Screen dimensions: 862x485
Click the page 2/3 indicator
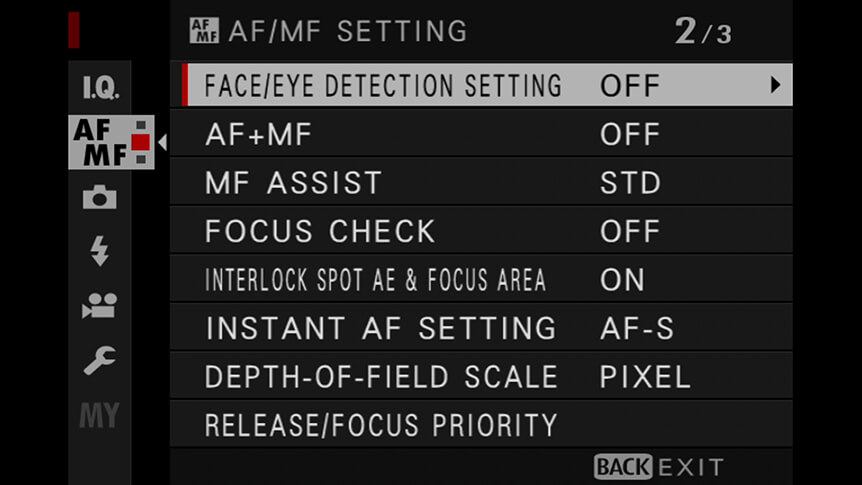point(703,31)
